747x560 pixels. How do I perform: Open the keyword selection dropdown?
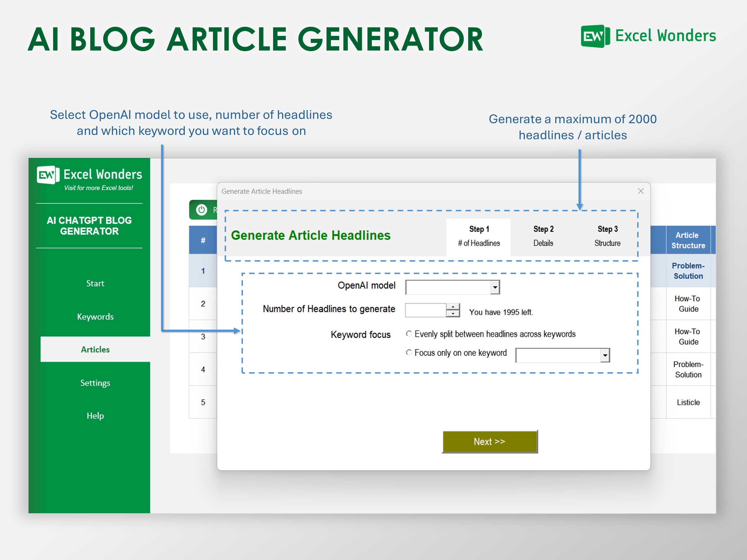pyautogui.click(x=605, y=355)
